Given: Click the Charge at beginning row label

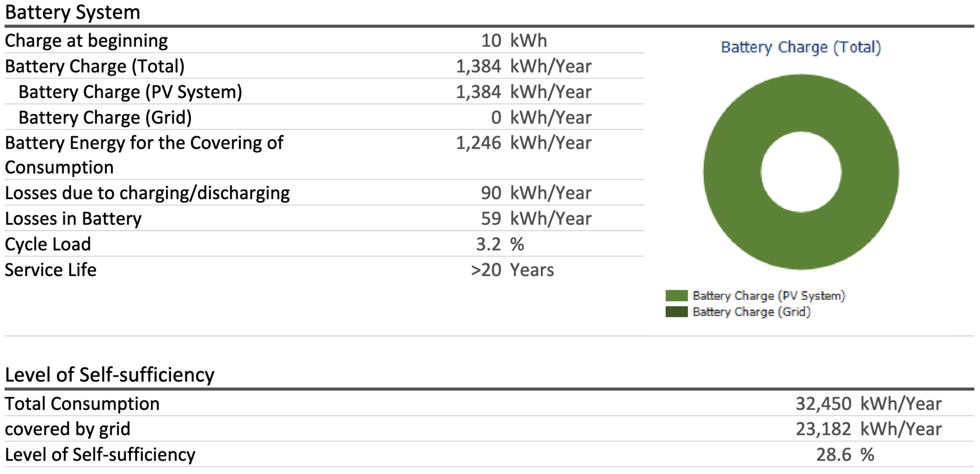Looking at the screenshot, I should 86,41.
